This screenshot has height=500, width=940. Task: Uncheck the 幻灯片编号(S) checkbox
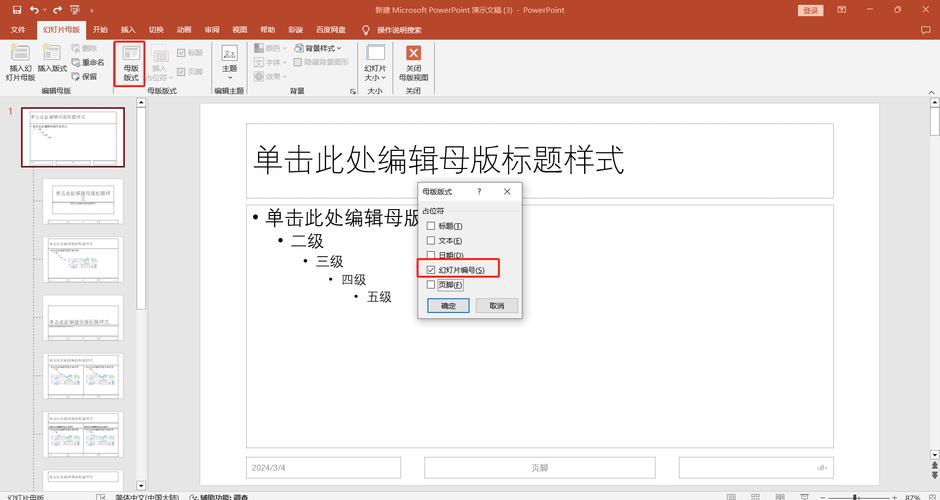[x=431, y=270]
